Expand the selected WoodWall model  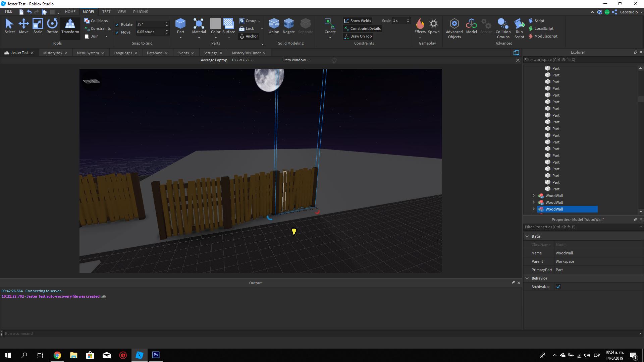pyautogui.click(x=534, y=209)
